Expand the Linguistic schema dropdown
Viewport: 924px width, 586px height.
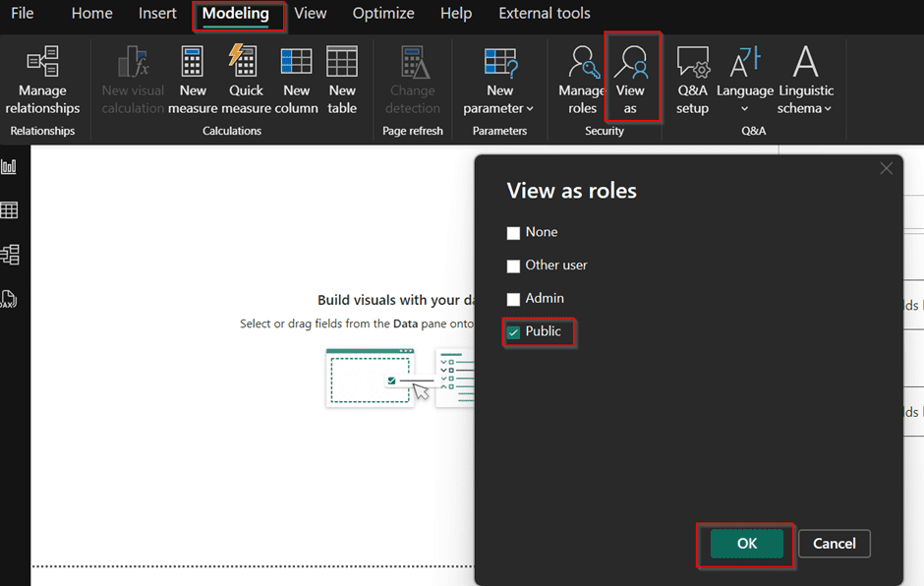tap(805, 81)
